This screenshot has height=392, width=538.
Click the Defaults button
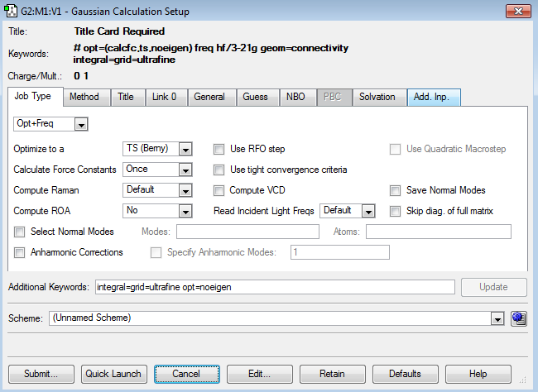pyautogui.click(x=406, y=374)
